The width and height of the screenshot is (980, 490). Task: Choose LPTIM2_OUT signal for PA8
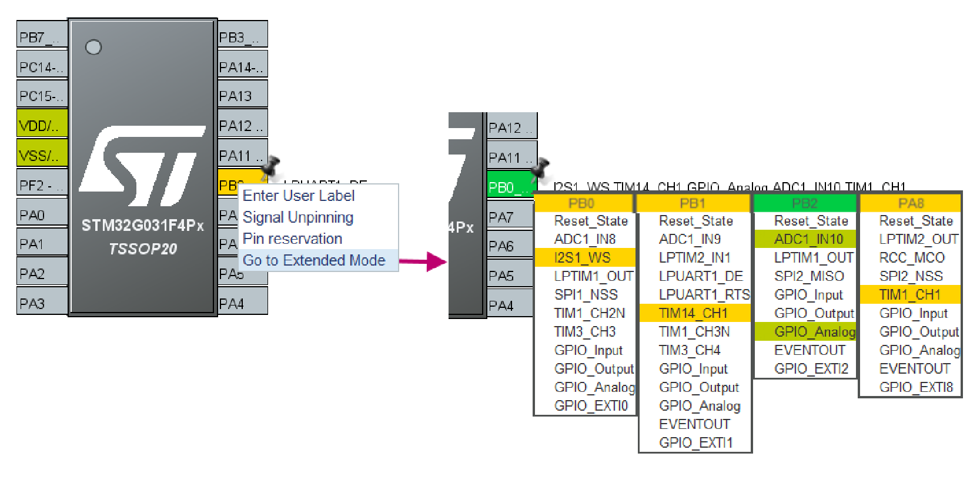(x=919, y=239)
